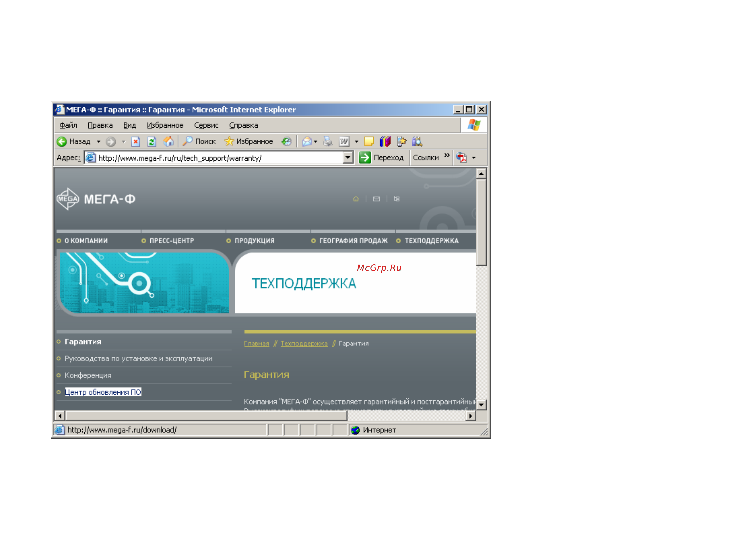Click site map icon in header
Screen dimensions: 756x535
click(x=397, y=199)
